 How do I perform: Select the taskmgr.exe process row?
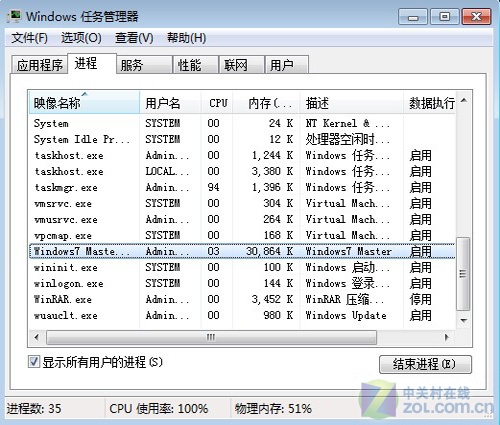242,187
